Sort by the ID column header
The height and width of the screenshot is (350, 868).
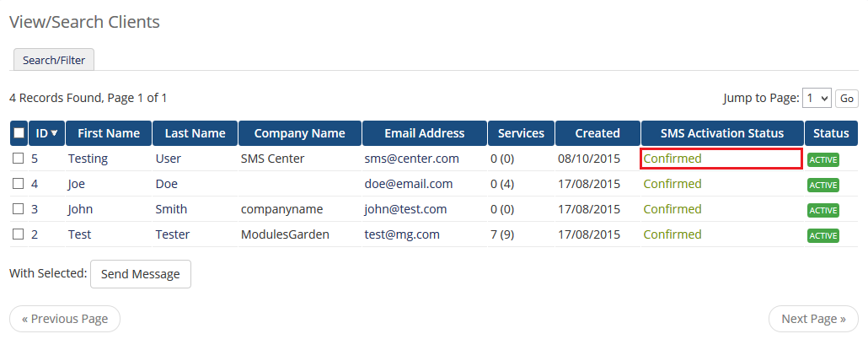(47, 133)
